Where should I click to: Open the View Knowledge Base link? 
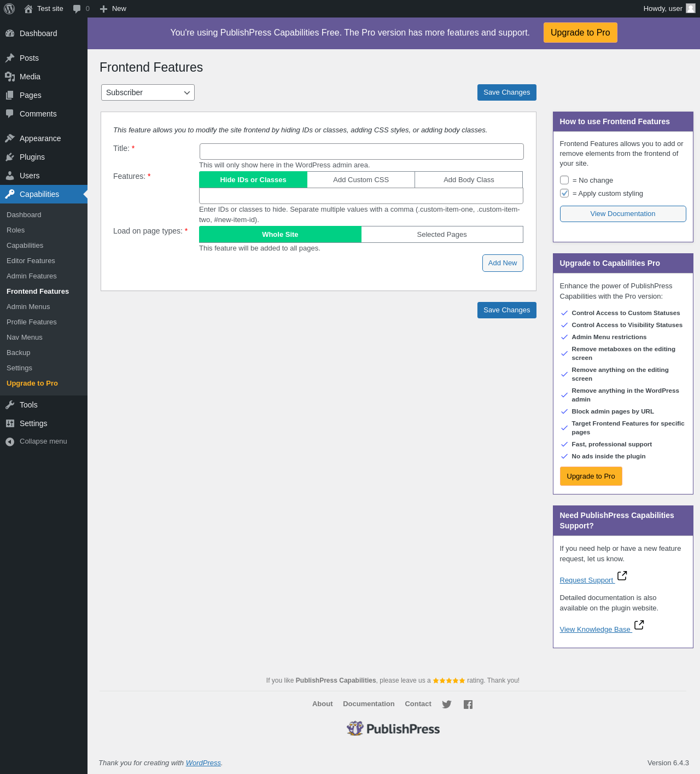(x=595, y=630)
